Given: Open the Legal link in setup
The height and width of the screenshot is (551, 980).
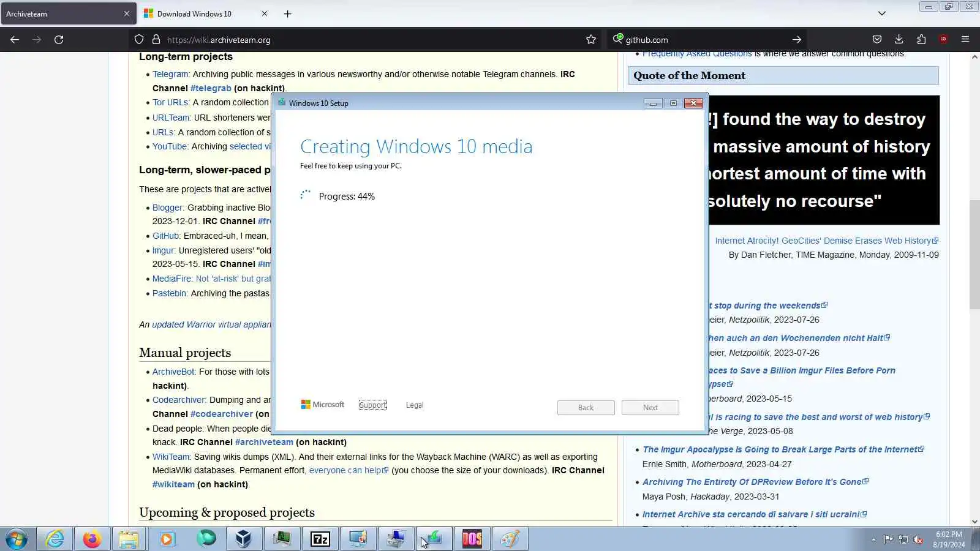Looking at the screenshot, I should 415,405.
